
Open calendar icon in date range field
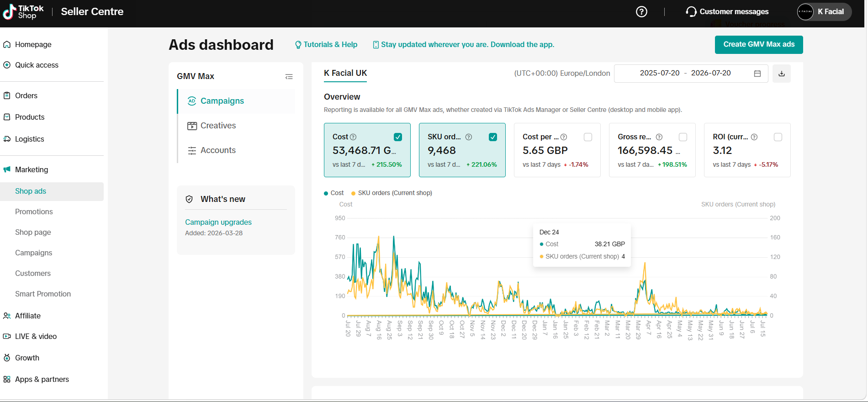click(757, 74)
